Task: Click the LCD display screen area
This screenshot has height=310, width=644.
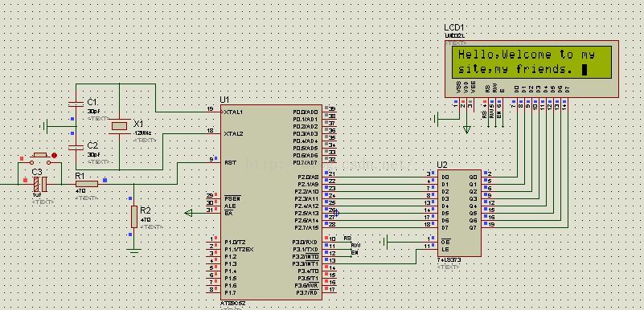Action: (531, 62)
